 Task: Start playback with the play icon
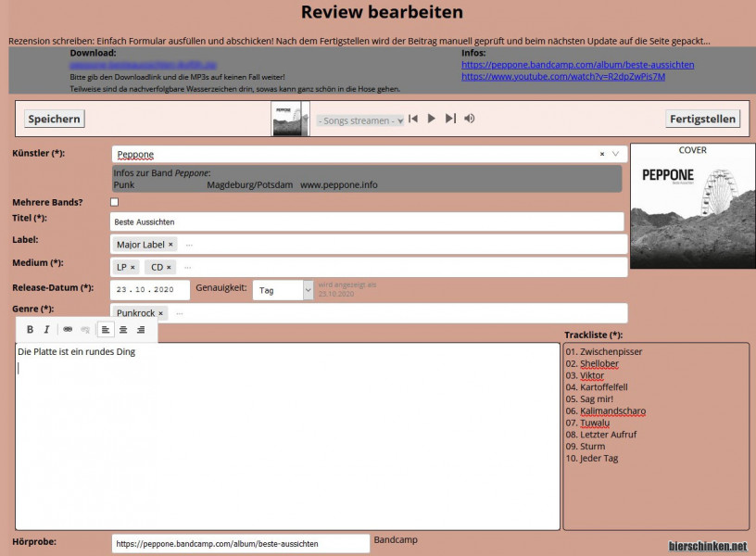point(432,119)
